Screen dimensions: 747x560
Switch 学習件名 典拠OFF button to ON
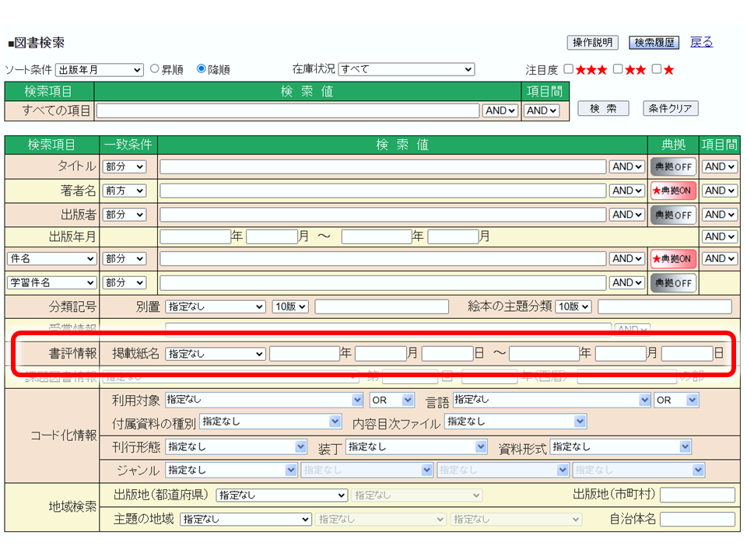pyautogui.click(x=672, y=282)
